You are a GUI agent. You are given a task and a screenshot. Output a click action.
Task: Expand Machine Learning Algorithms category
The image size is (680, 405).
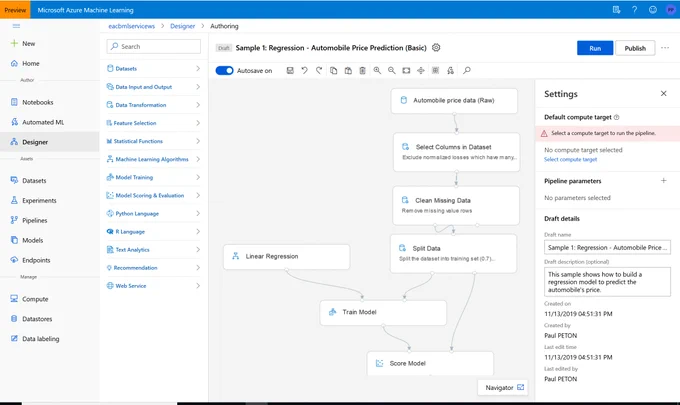(x=154, y=159)
